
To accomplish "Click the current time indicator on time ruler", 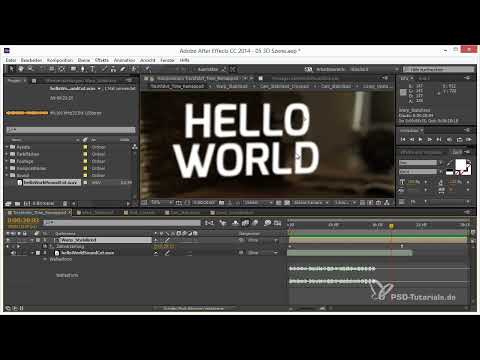I will point(391,226).
